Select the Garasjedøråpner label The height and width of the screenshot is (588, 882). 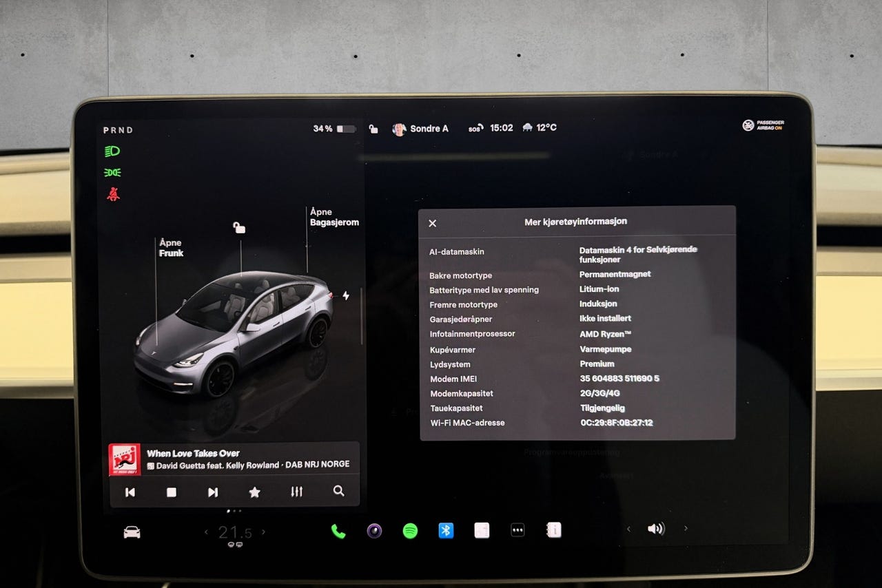pyautogui.click(x=461, y=319)
